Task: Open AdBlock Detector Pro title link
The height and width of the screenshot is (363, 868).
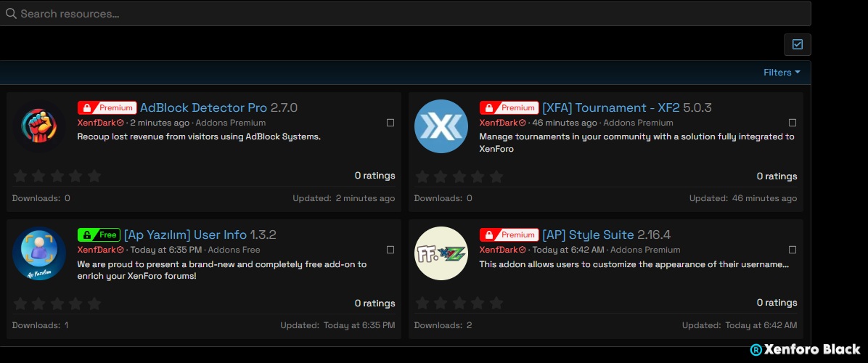Action: tap(203, 108)
